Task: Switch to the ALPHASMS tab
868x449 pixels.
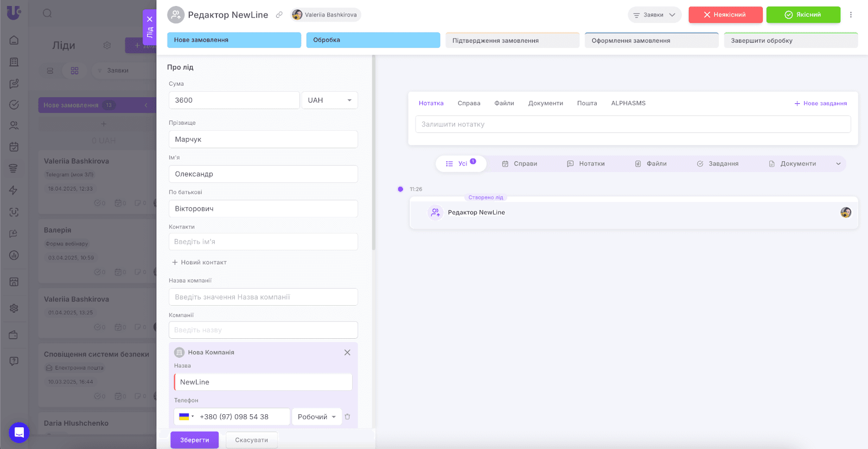Action: 628,103
